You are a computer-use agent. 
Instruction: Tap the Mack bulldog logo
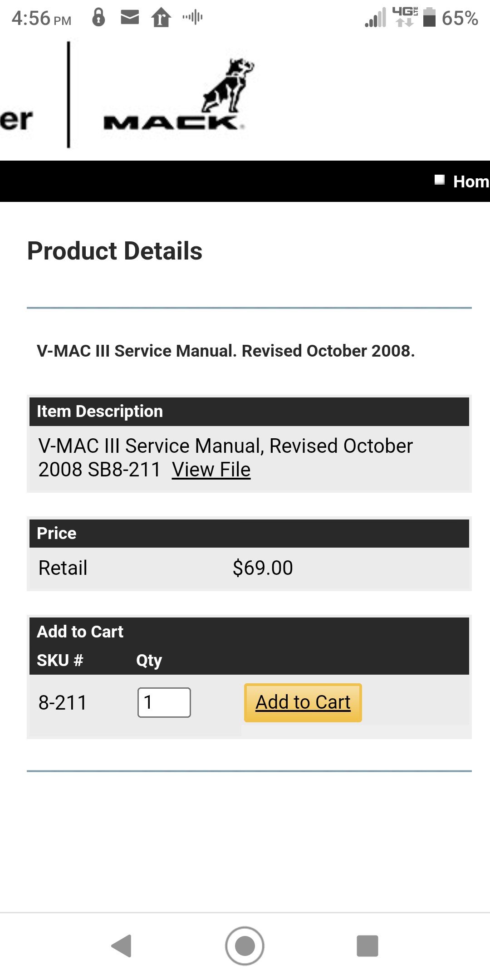click(228, 85)
